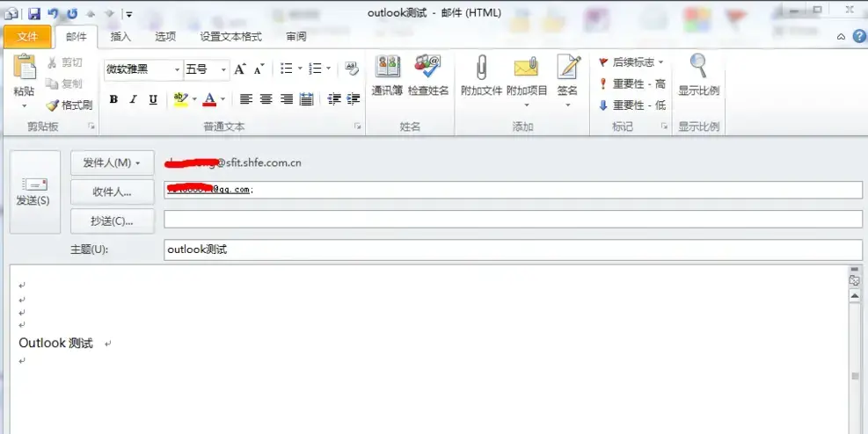Open the 普通文本 group dialog launcher
Screen dimensions: 868x434
tap(358, 127)
